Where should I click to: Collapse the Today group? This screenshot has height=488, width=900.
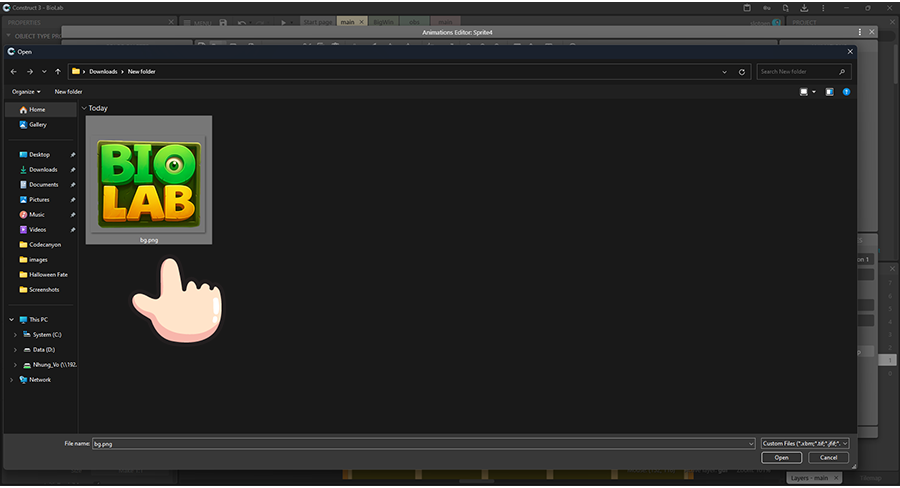[84, 108]
